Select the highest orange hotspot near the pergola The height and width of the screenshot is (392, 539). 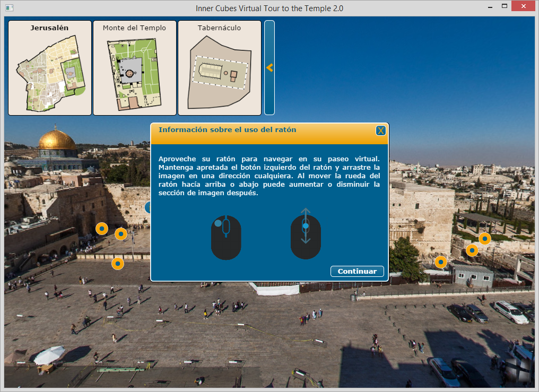pyautogui.click(x=484, y=239)
